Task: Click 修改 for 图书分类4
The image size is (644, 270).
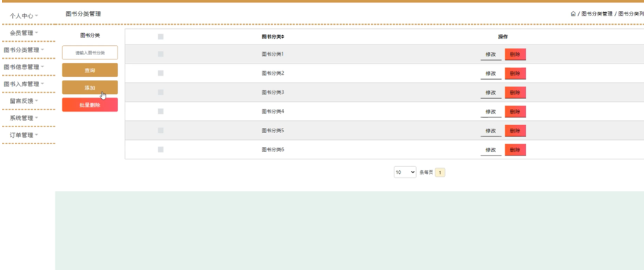Action: click(x=491, y=112)
